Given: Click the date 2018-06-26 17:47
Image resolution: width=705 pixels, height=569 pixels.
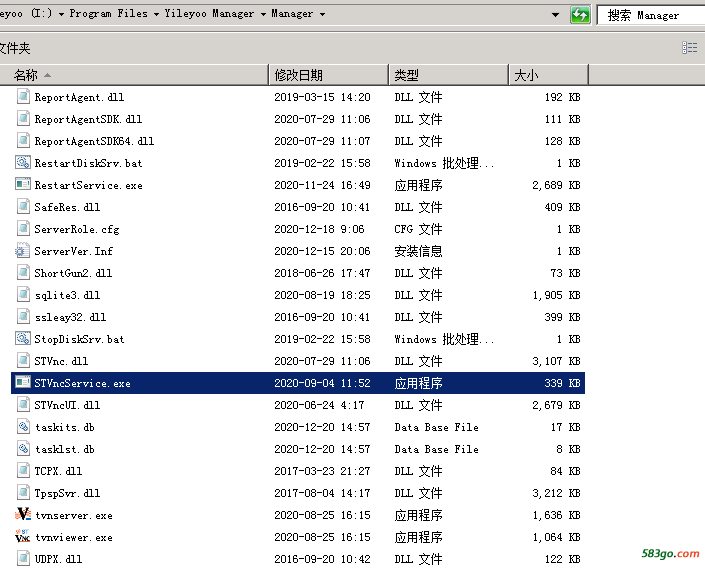Looking at the screenshot, I should [x=322, y=273].
